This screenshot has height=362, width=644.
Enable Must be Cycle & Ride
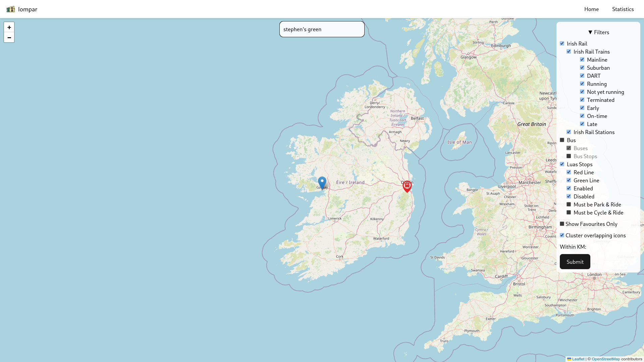click(569, 213)
